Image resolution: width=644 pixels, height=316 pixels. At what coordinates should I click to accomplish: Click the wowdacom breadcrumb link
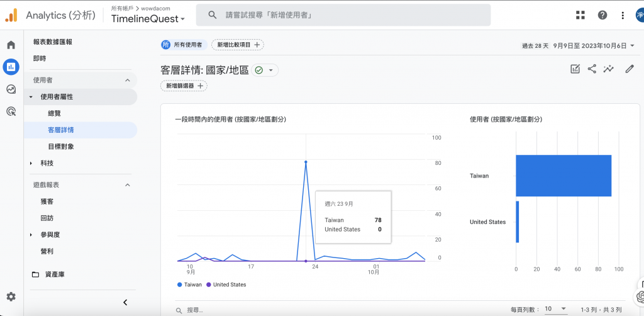tap(155, 8)
